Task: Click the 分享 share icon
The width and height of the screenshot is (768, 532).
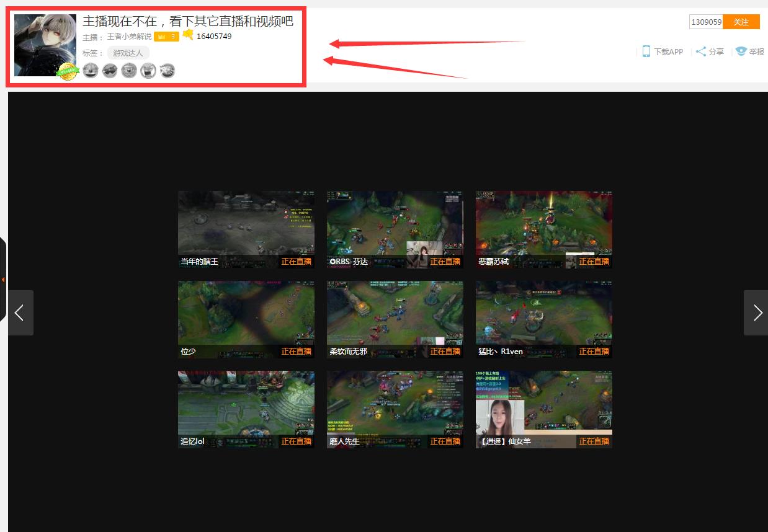Action: [x=700, y=51]
